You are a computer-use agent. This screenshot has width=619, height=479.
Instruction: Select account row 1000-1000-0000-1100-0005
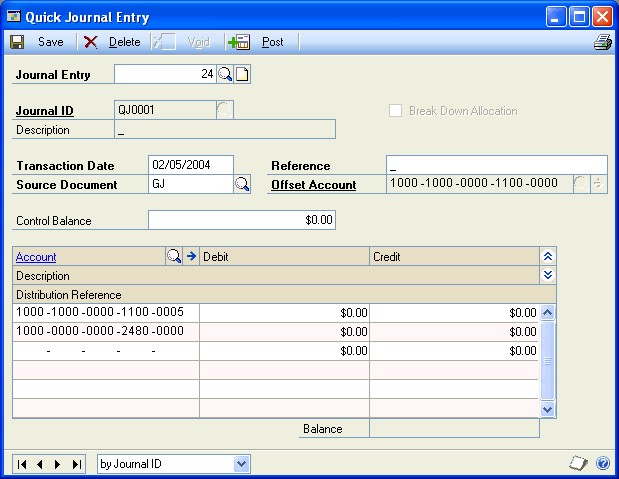click(x=106, y=313)
